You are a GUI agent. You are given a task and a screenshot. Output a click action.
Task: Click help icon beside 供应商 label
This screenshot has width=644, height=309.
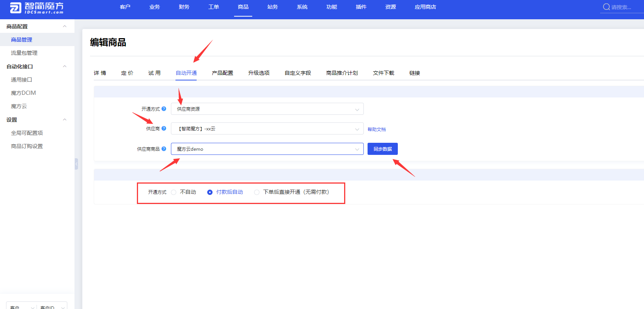164,128
